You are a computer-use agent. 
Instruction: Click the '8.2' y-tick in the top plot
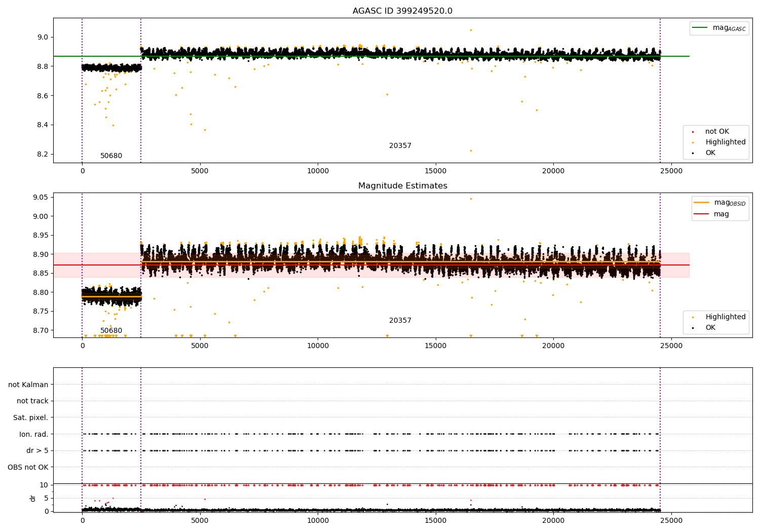43,155
